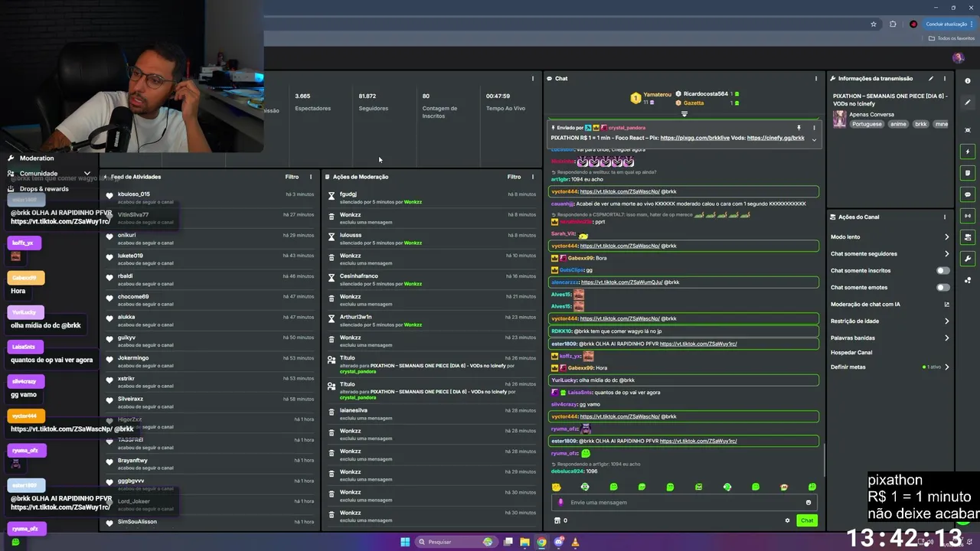Open emote picker in chat input
Viewport: 980px width, 551px height.
pyautogui.click(x=808, y=503)
